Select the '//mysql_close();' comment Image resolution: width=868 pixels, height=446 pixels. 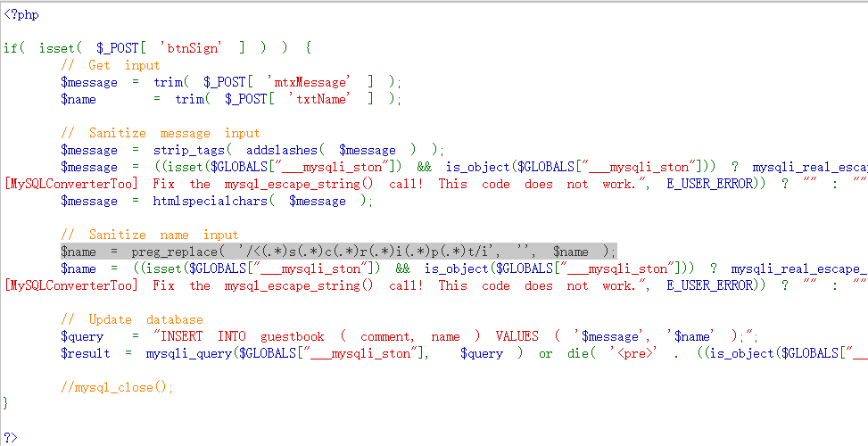coord(118,387)
